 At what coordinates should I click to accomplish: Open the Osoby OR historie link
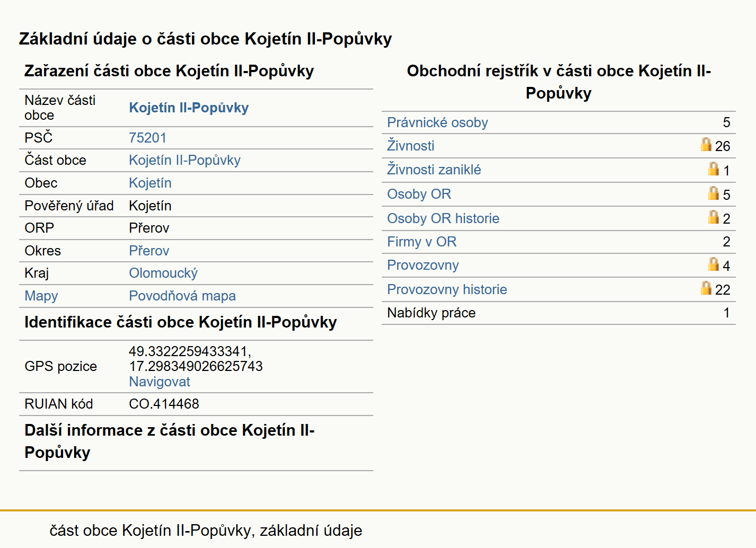(x=443, y=218)
